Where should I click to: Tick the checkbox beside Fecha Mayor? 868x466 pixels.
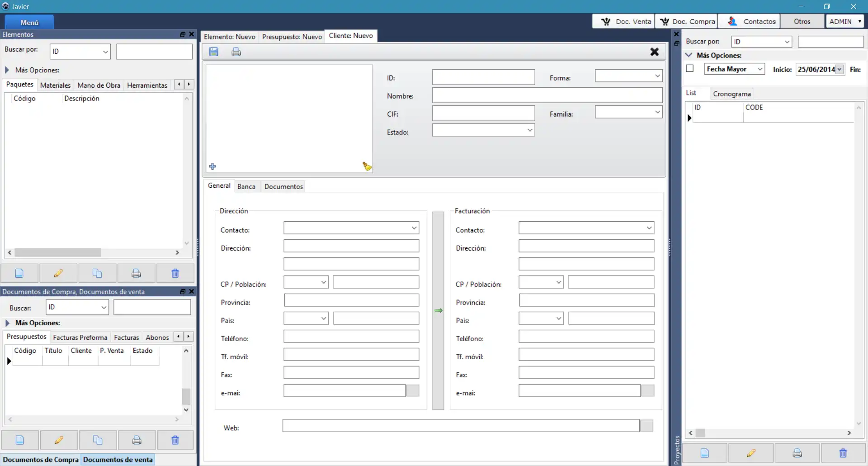pos(690,68)
